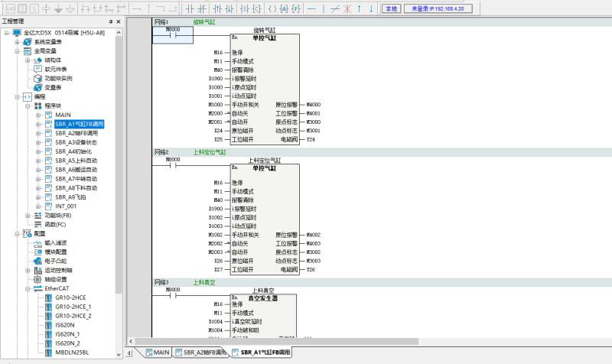Screen dimensions: 612x364
Task: Select the M8000 contact in network 1
Action: click(173, 34)
